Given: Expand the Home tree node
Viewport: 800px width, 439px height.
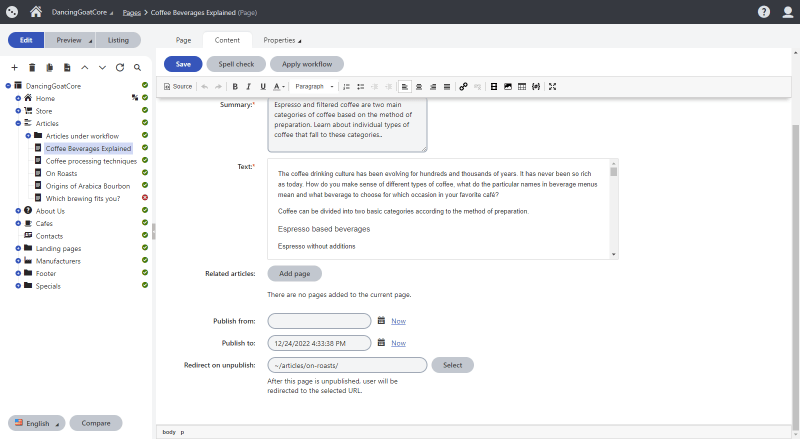Looking at the screenshot, I should coord(18,98).
